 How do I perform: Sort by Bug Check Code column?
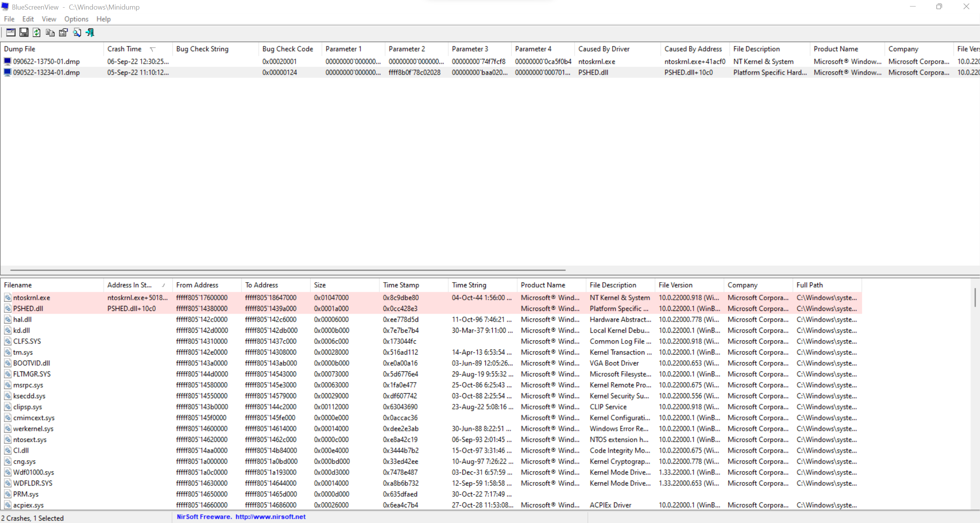(287, 49)
